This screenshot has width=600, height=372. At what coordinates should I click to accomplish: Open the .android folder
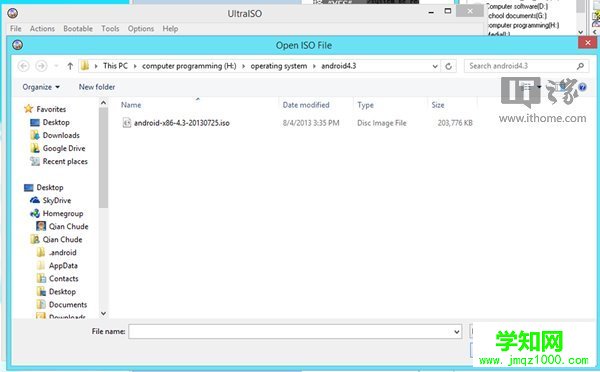pos(62,253)
